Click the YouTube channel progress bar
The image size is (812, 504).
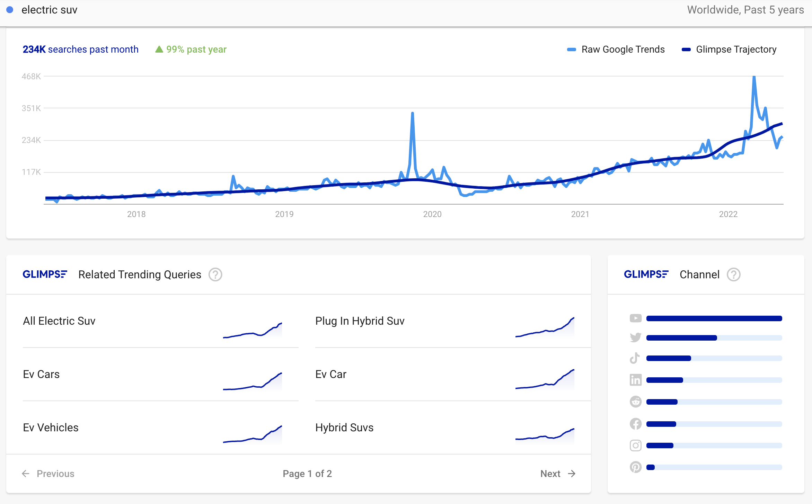click(714, 318)
